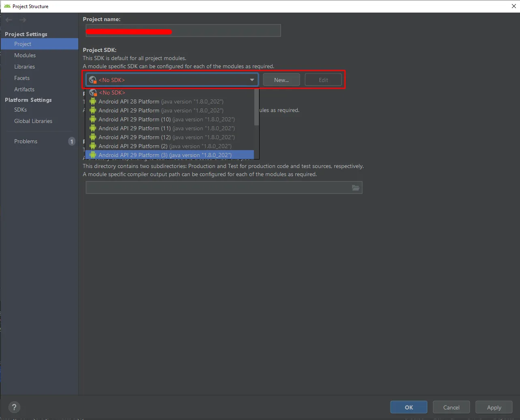This screenshot has width=520, height=420.
Task: Open help with the question mark button
Action: pyautogui.click(x=14, y=407)
